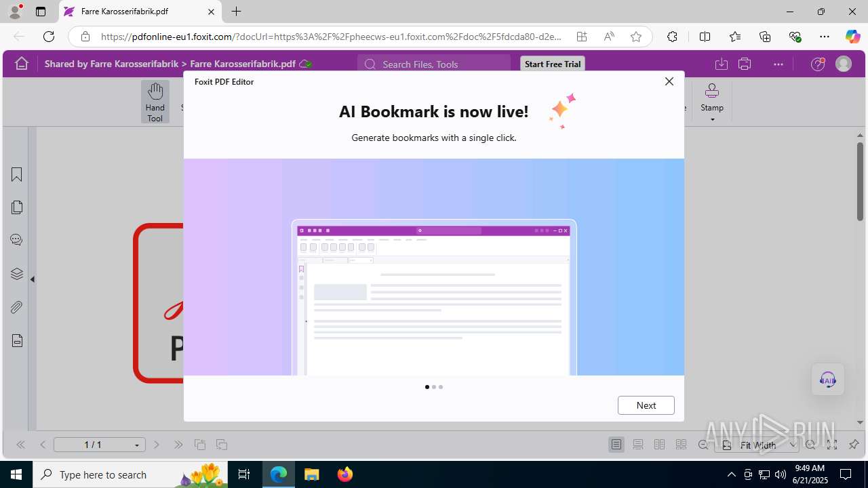Click the Farre Karosserifabrik.pdf breadcrumb
The width and height of the screenshot is (868, 488).
tap(243, 64)
